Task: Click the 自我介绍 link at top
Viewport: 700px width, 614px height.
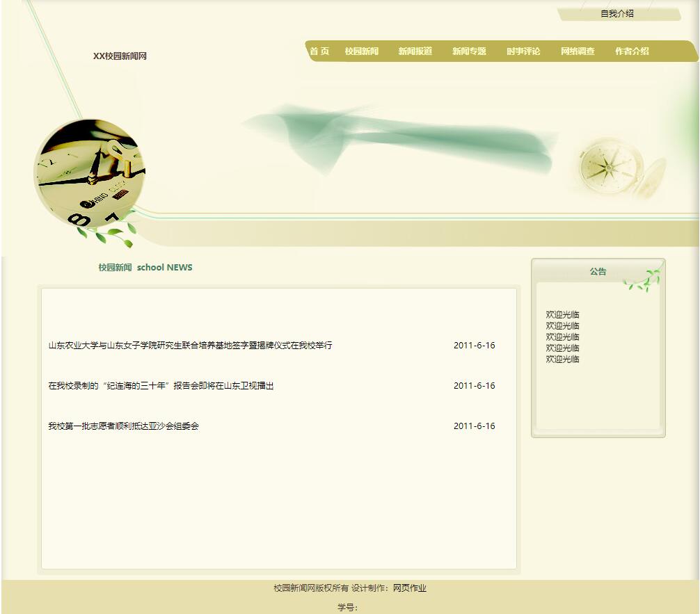Action: (617, 14)
